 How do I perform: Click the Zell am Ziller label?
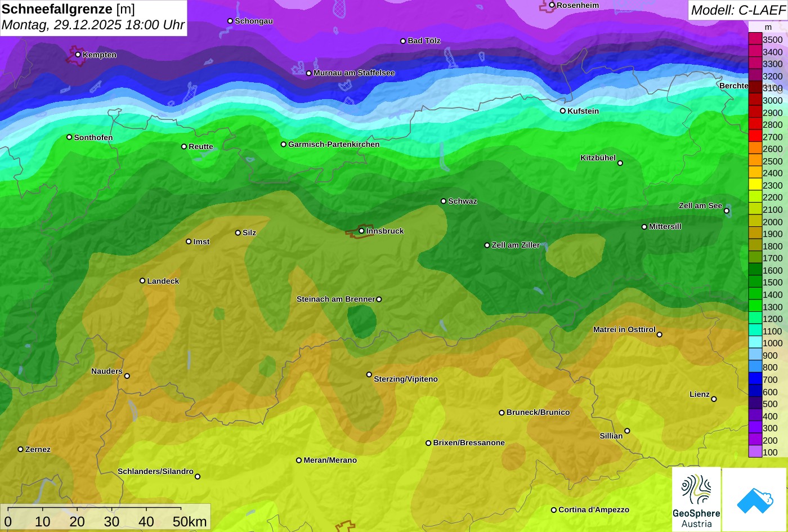click(x=516, y=245)
